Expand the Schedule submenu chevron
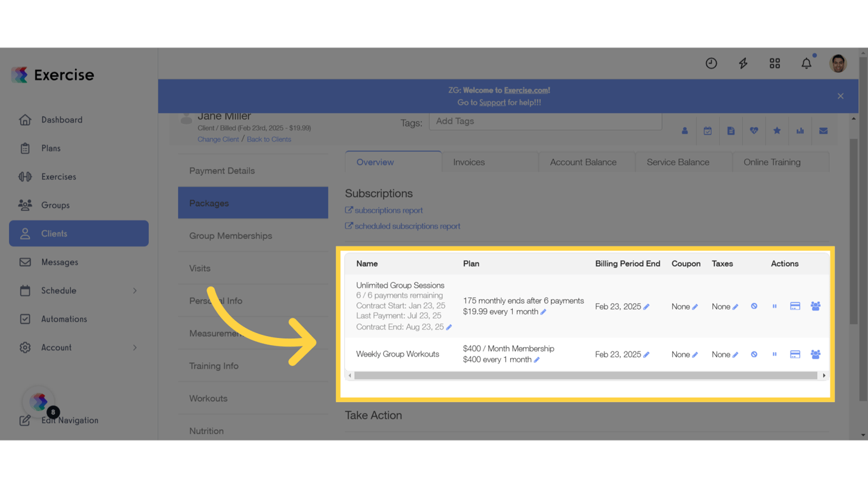The height and width of the screenshot is (488, 868). [135, 290]
